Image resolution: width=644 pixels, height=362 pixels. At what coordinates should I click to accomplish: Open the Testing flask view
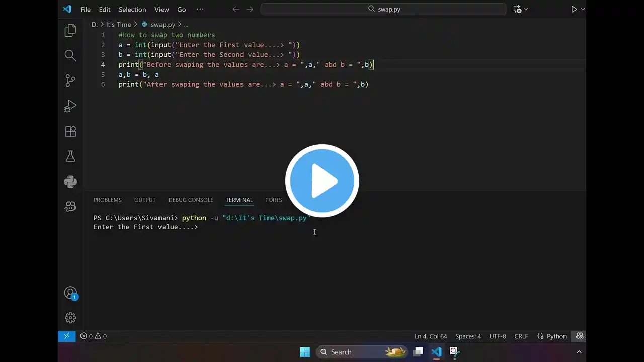70,156
